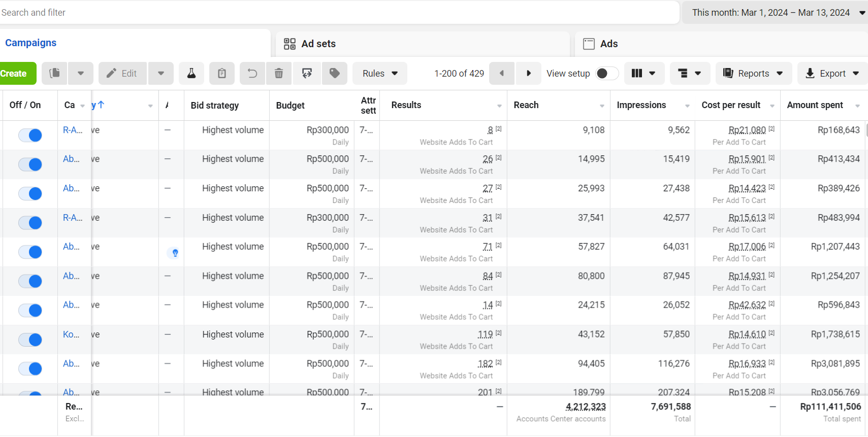Screen dimensions: 868x437
Task: Toggle off campaign with Rp389,426 spent
Action: pos(30,193)
